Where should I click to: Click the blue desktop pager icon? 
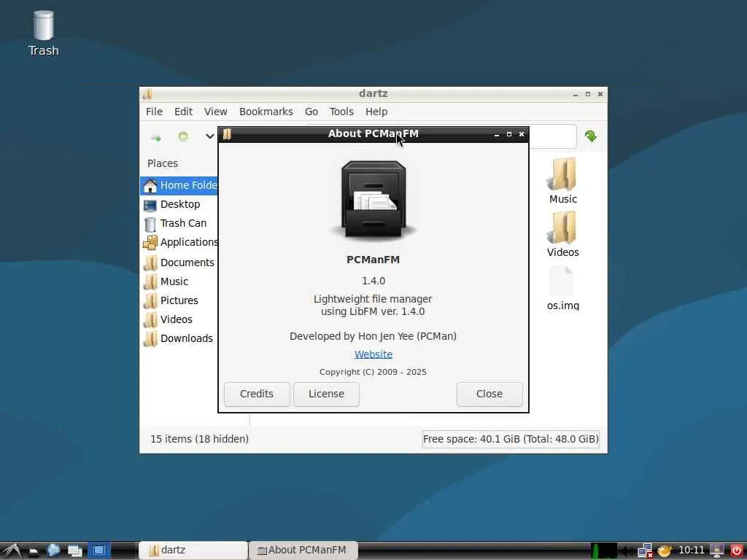coord(98,551)
